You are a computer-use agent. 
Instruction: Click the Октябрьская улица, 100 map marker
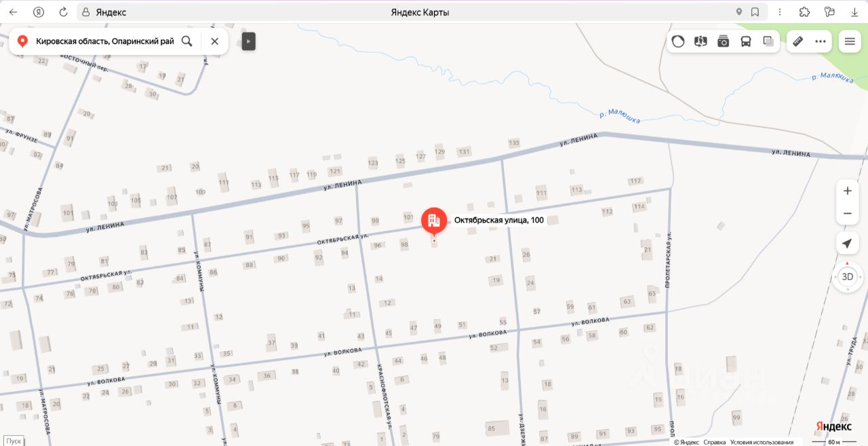(x=434, y=221)
